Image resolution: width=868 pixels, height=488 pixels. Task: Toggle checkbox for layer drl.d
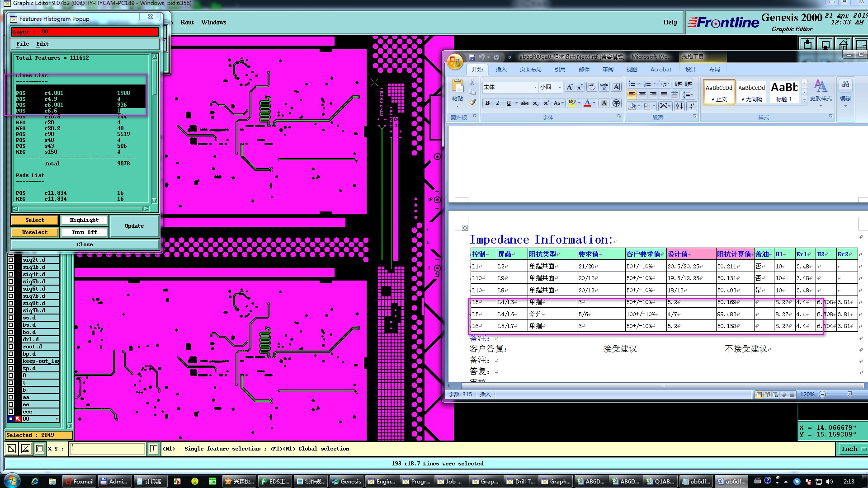point(11,339)
